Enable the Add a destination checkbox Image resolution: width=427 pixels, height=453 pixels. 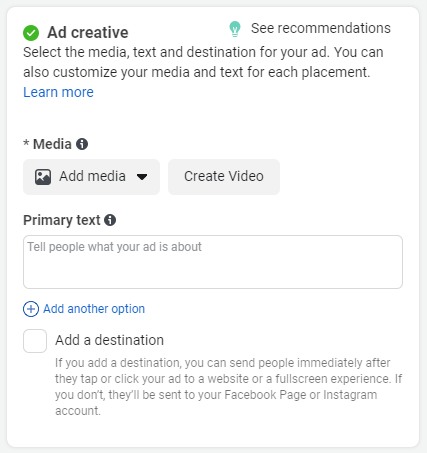click(x=35, y=341)
